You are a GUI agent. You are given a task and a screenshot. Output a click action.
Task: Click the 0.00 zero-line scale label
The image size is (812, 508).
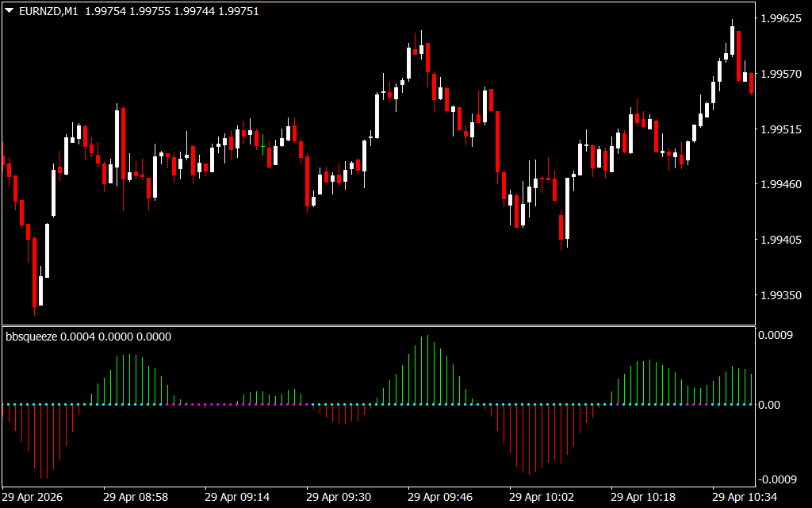[769, 405]
